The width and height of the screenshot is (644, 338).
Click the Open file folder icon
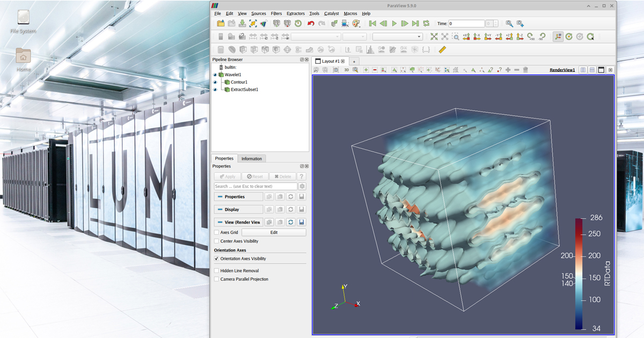tap(221, 24)
